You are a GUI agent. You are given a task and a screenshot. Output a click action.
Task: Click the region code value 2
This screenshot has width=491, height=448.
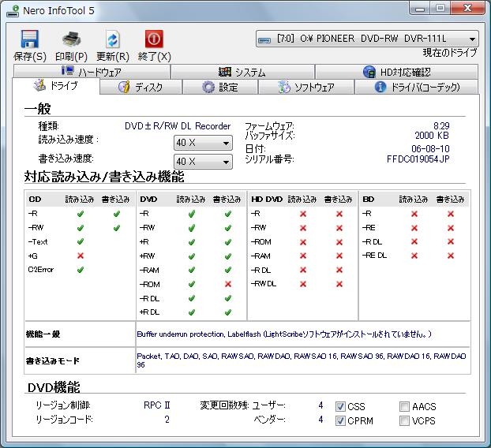(167, 420)
